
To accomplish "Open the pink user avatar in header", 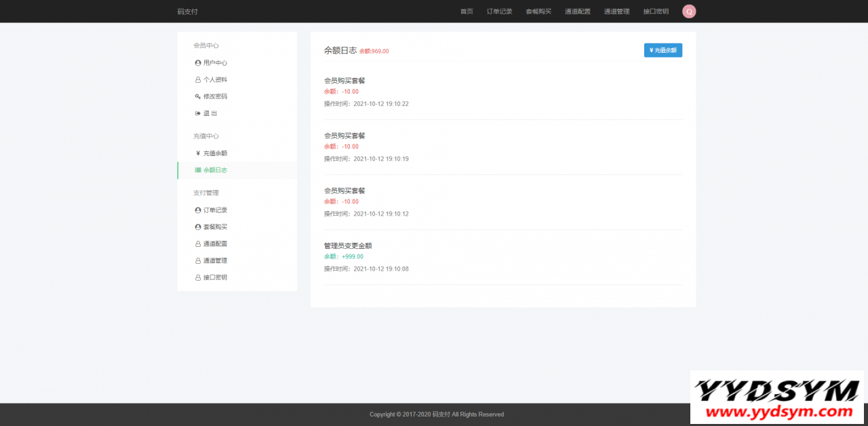I will 689,12.
